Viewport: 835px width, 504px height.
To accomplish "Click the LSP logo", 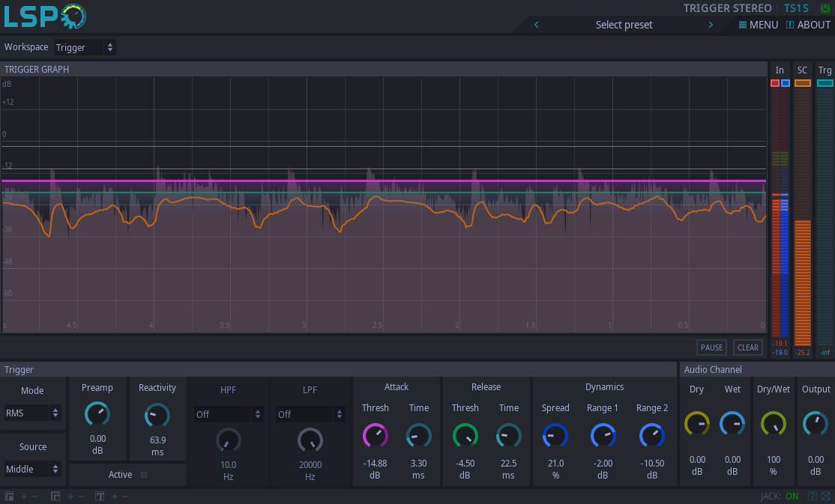I will (x=45, y=16).
